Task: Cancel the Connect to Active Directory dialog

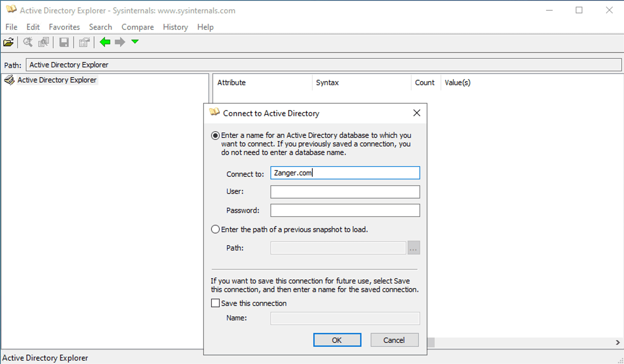Action: point(394,340)
